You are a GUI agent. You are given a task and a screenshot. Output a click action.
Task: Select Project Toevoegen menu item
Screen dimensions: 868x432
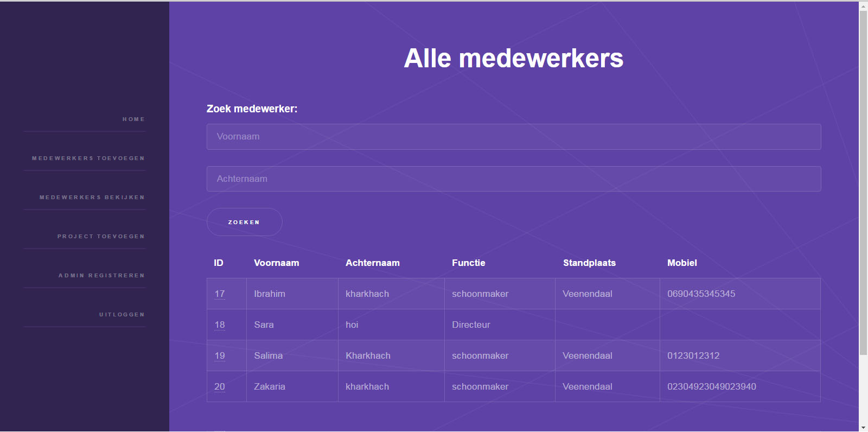(101, 237)
